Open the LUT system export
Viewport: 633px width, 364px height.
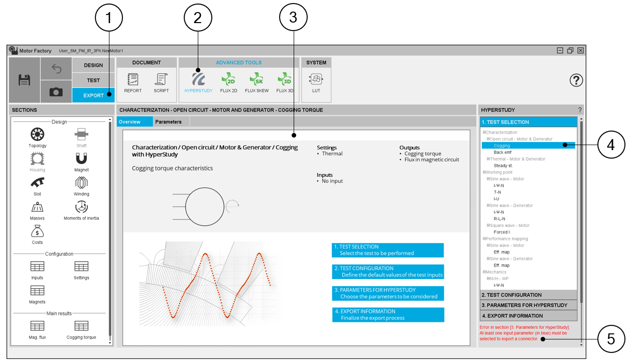click(316, 80)
